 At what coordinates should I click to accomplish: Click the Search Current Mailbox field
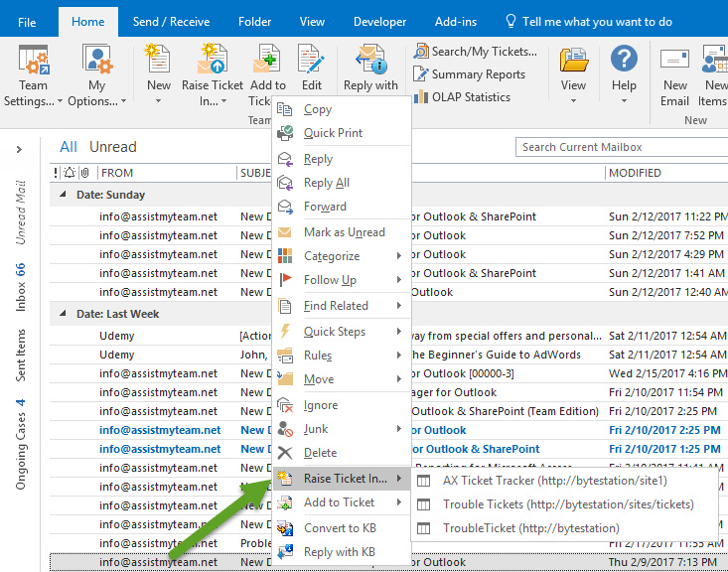click(621, 147)
